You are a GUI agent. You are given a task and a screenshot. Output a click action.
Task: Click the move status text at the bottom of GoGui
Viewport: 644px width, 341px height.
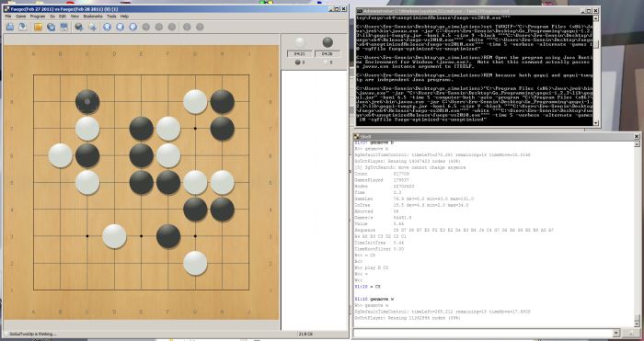305,334
